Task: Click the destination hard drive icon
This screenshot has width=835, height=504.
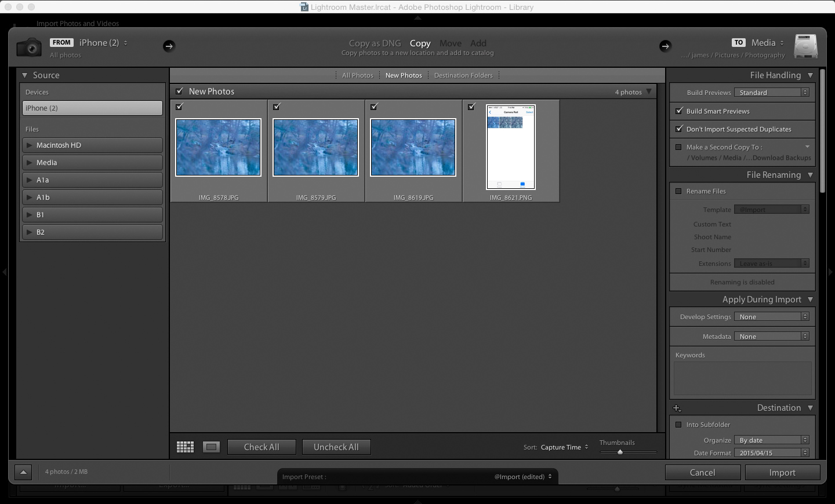Action: click(x=805, y=46)
